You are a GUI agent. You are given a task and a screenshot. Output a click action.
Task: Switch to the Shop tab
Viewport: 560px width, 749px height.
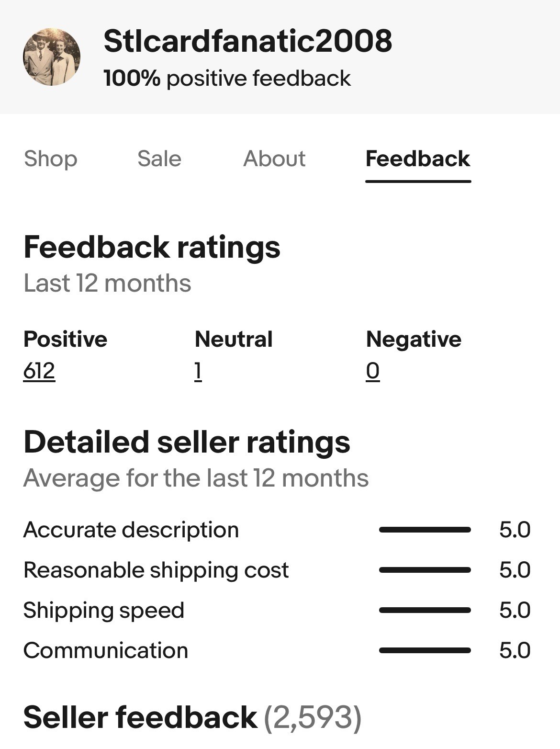coord(50,159)
